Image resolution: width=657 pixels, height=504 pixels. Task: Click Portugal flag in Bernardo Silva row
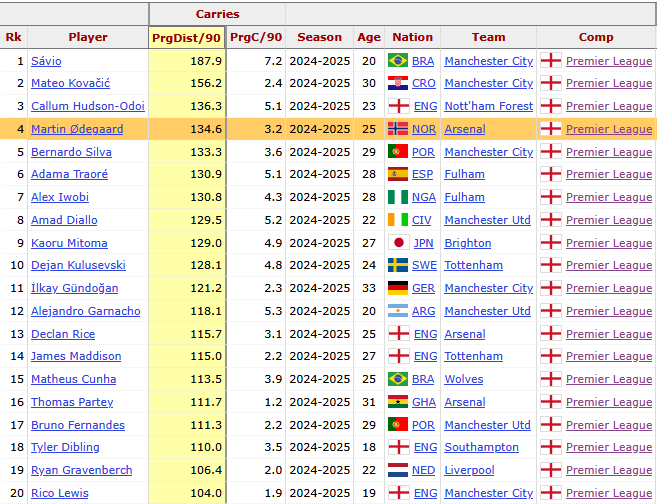(x=398, y=152)
